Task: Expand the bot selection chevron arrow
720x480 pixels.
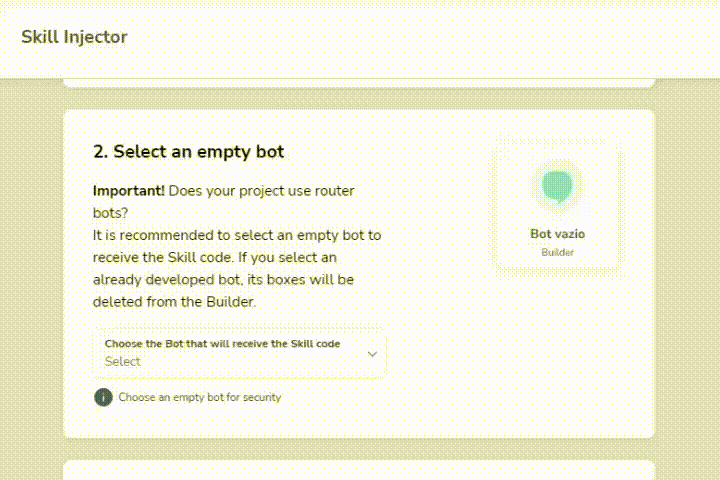Action: pos(372,354)
